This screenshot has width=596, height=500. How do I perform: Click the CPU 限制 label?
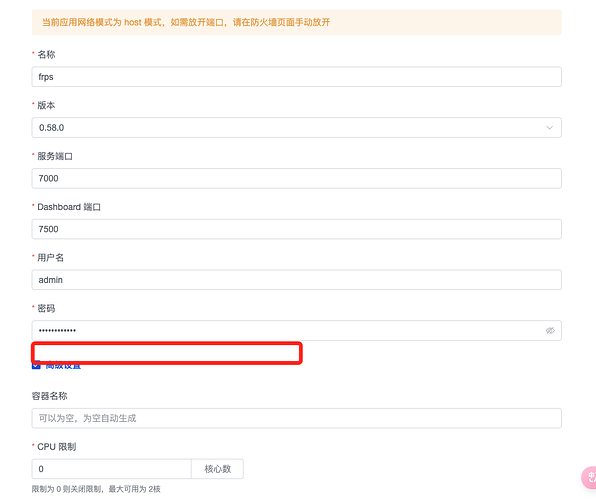click(x=57, y=447)
